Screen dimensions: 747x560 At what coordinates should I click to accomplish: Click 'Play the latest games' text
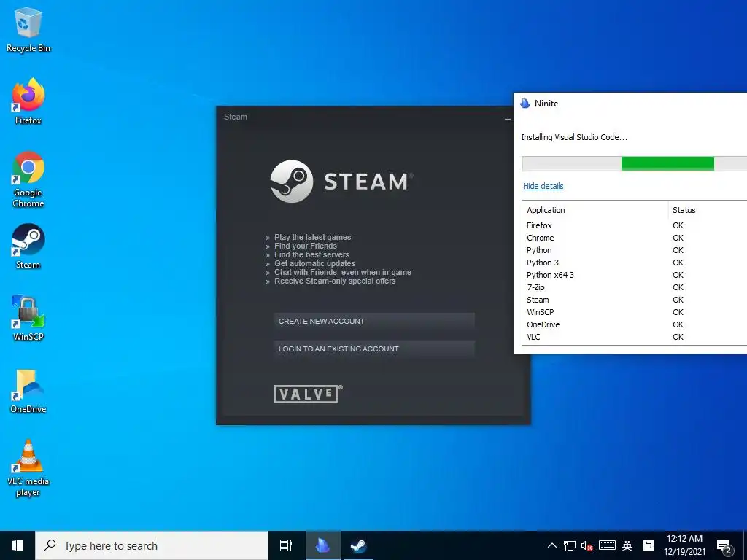click(x=312, y=237)
